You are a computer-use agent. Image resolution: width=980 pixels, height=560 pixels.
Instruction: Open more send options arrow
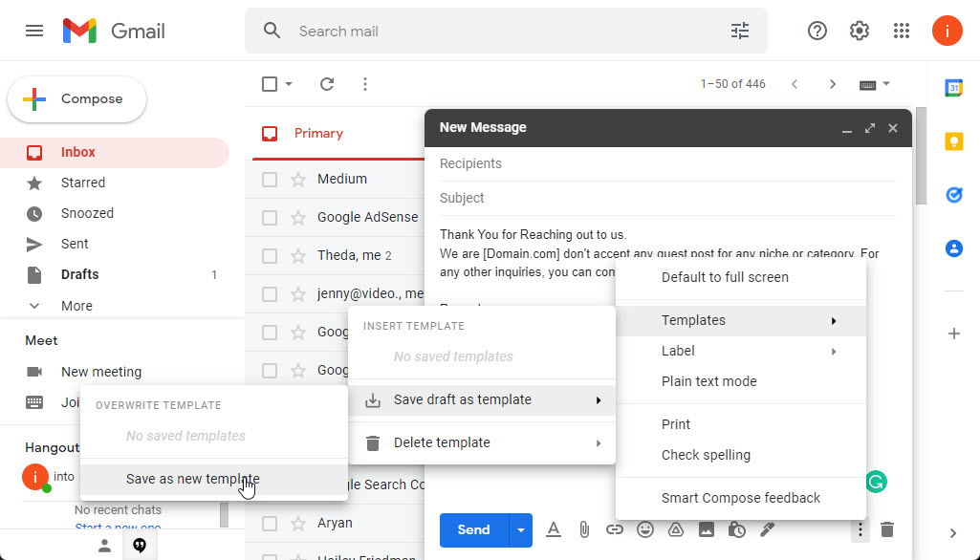(521, 530)
